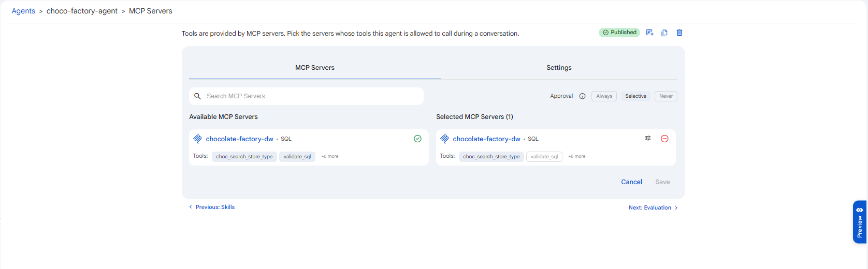Click choc_search_store_type chip in available server
This screenshot has height=269, width=868.
244,156
